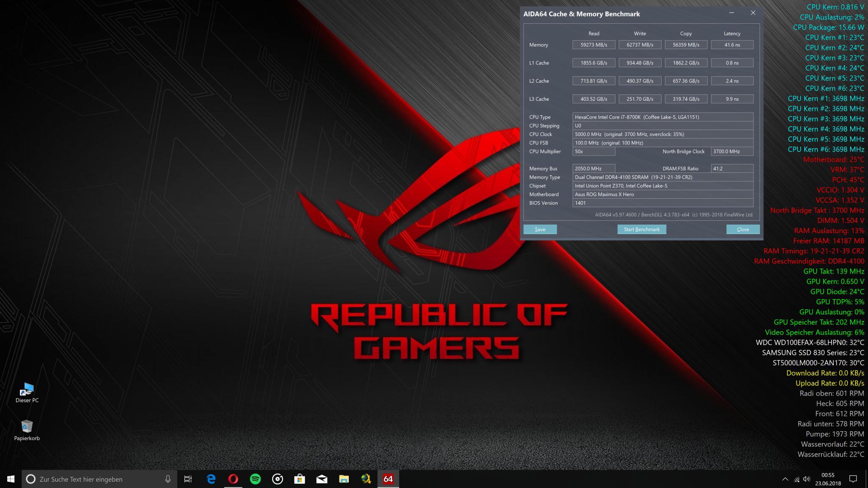Open the Opera browser taskbar icon

click(233, 479)
